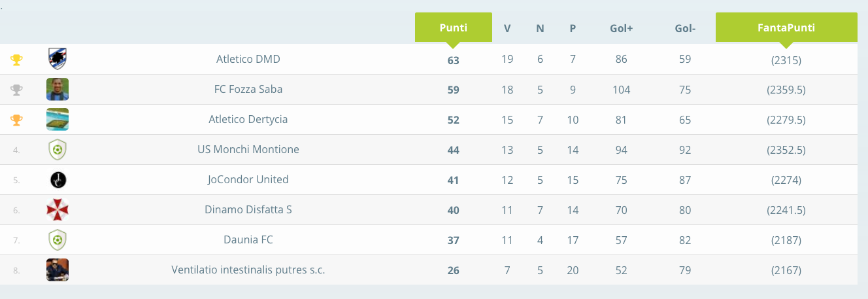Click the US Monchi Montione shield logo
This screenshot has height=299, width=868.
pos(58,150)
